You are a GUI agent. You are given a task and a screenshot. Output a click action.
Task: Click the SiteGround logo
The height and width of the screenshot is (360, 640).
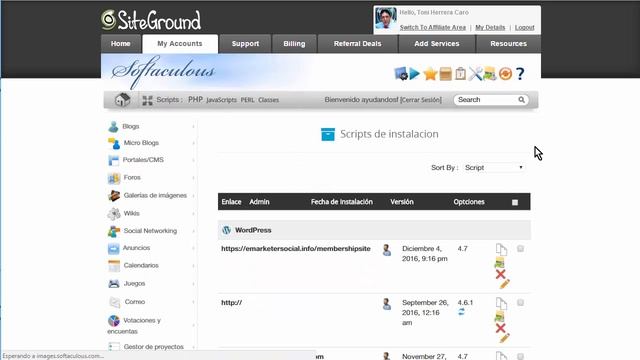click(x=151, y=20)
